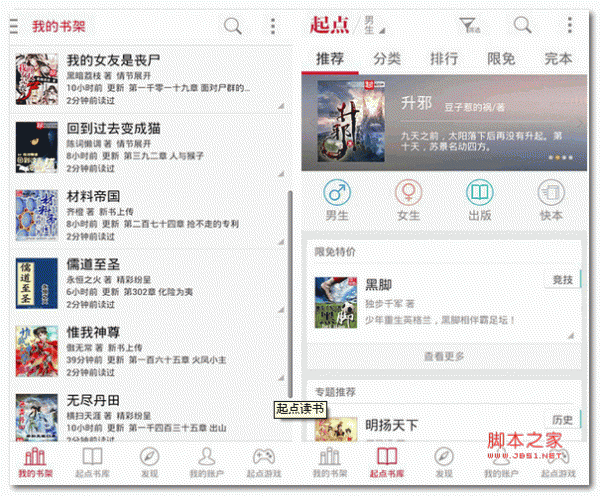
Task: Select 起点书库 in left bottom navigation
Action: pyautogui.click(x=92, y=462)
